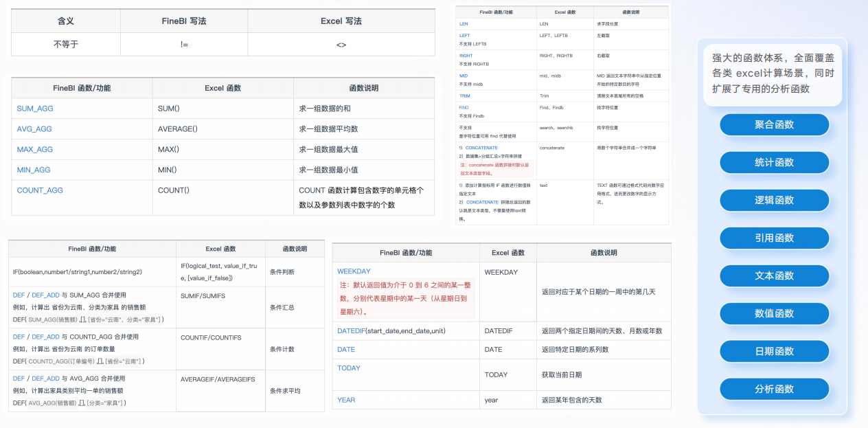Open the FIND function link

(x=464, y=108)
